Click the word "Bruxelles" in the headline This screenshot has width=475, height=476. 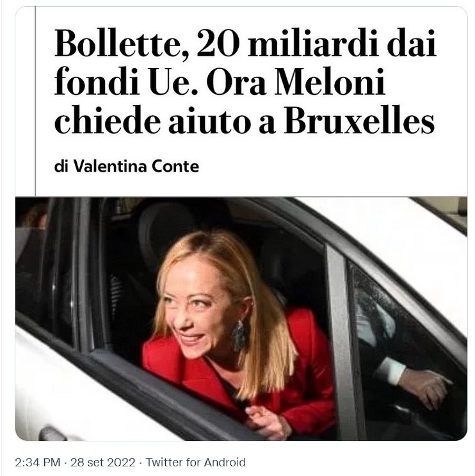click(360, 122)
